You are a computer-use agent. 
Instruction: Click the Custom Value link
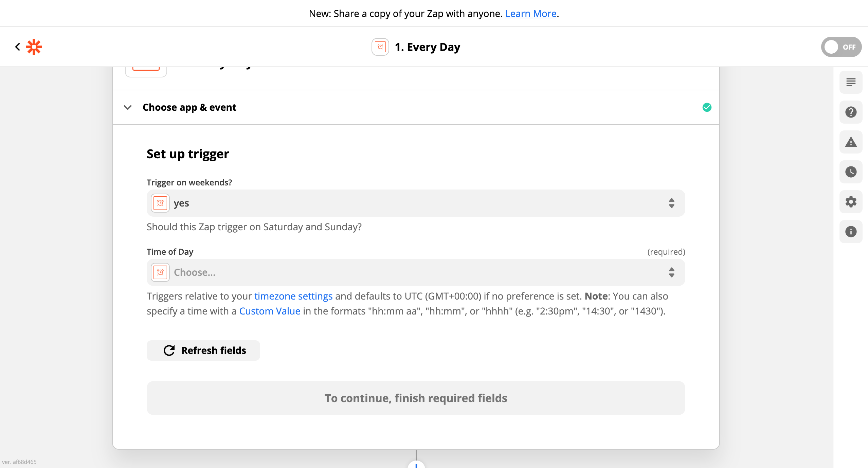tap(270, 311)
